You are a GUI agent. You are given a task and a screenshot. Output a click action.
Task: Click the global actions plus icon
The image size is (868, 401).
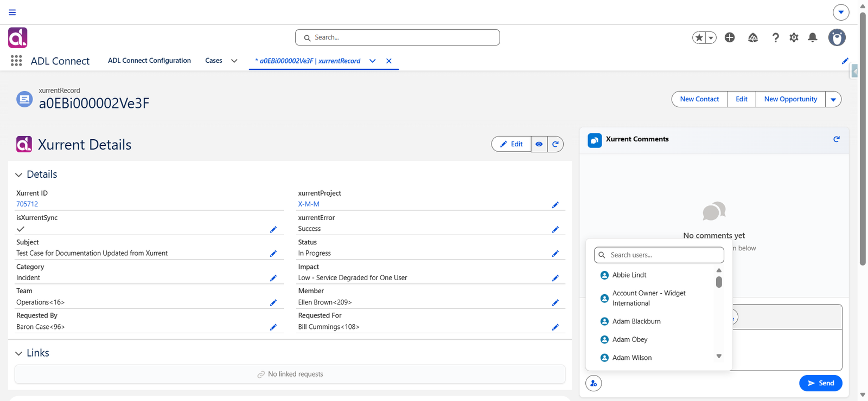click(x=730, y=37)
